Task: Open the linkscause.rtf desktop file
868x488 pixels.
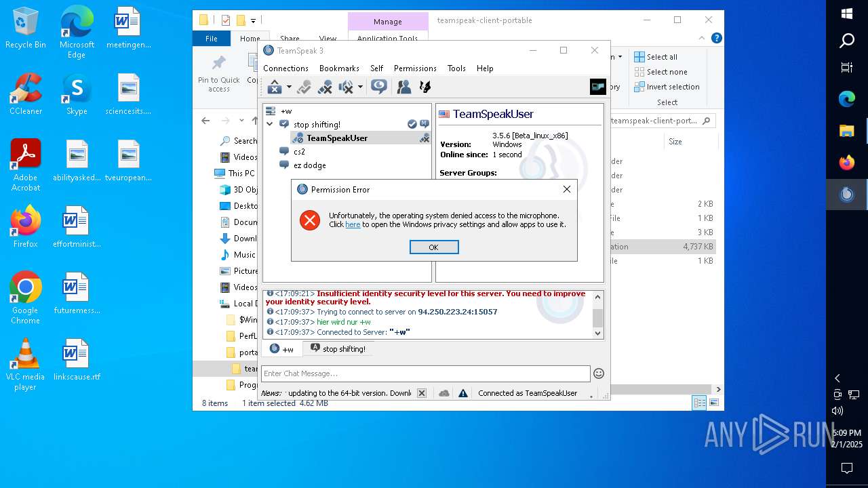Action: tap(76, 360)
